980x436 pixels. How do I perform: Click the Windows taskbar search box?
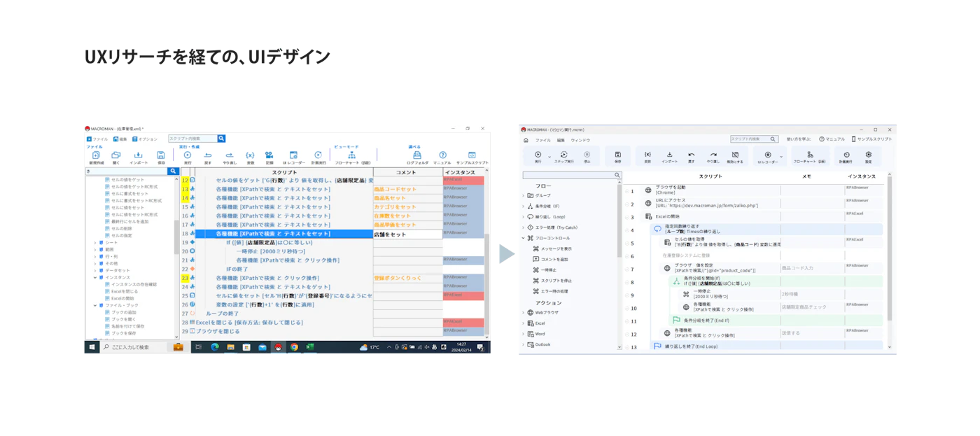134,347
